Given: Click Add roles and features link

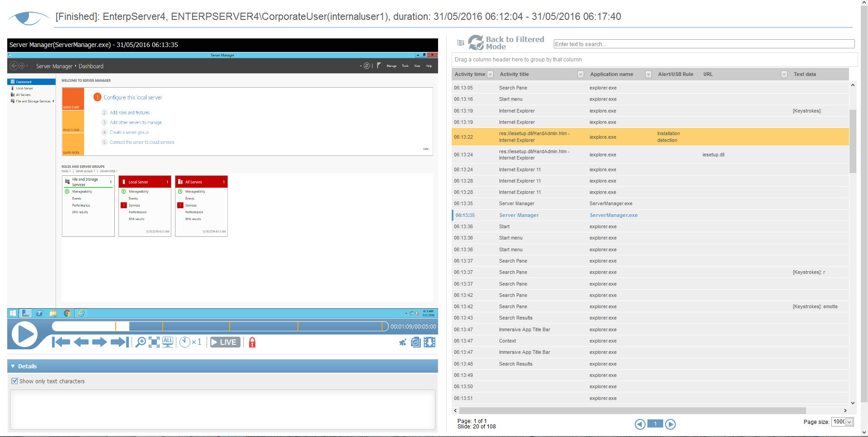Looking at the screenshot, I should (130, 113).
